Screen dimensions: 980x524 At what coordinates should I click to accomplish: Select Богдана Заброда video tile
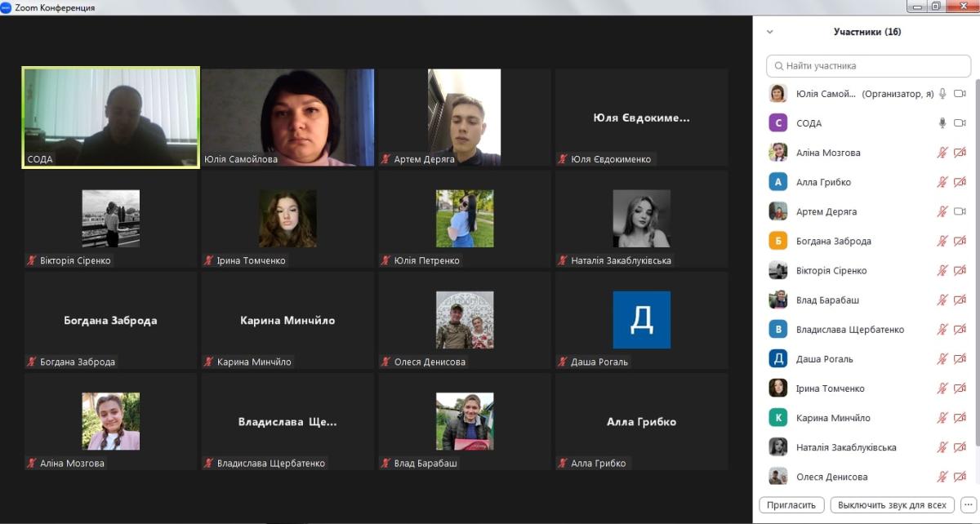(111, 320)
